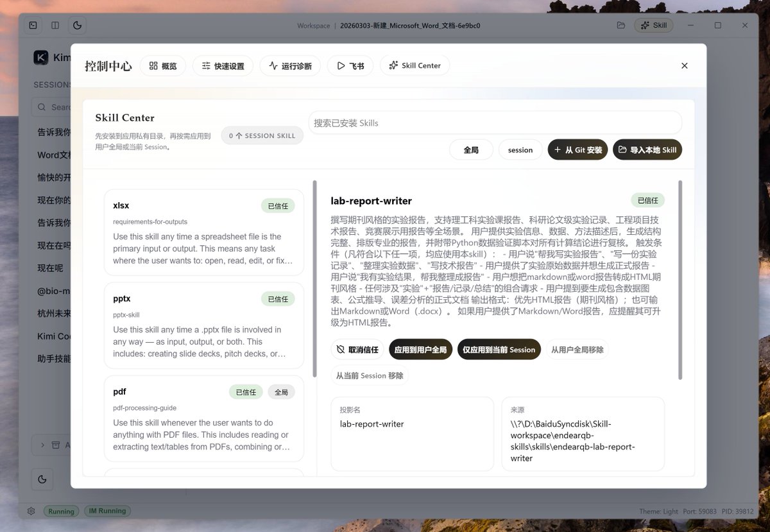Toggle the split sidebar layout icon
This screenshot has height=532, width=770.
click(x=55, y=26)
